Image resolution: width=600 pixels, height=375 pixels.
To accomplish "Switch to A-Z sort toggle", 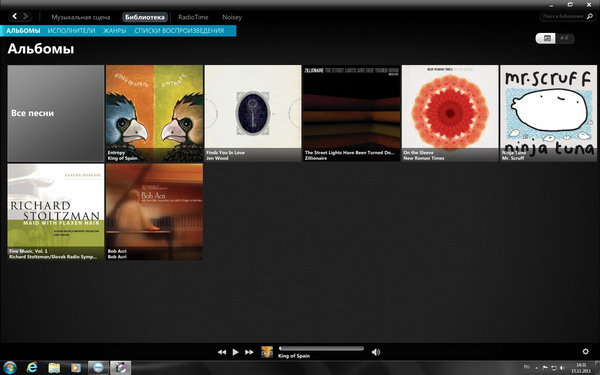I will coord(564,38).
